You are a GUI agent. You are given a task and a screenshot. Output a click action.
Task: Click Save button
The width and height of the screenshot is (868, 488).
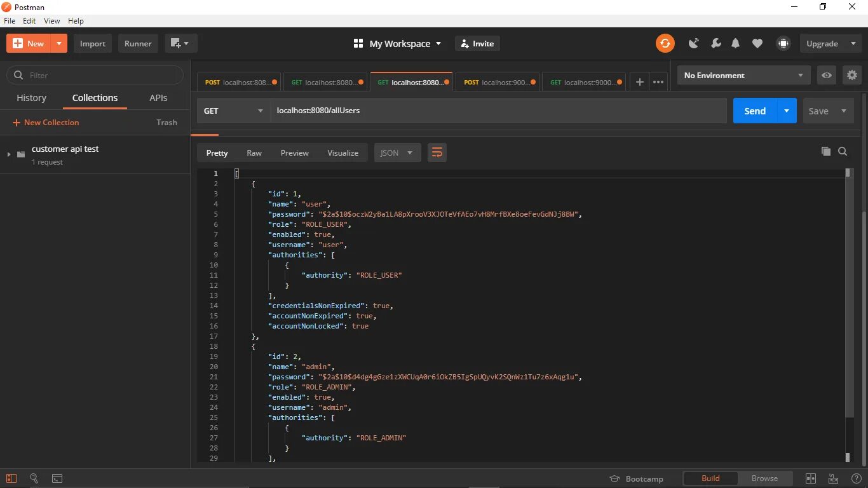pos(818,111)
